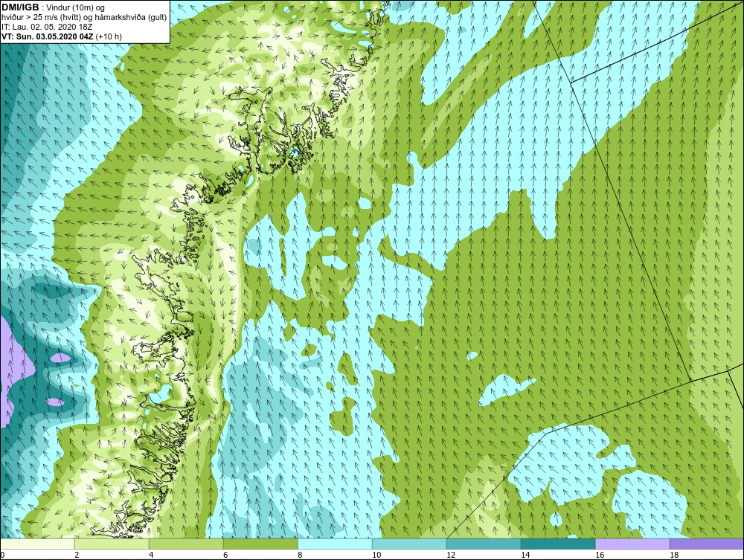Click the 8–10 m/s light cyan legend swatch
The height and width of the screenshot is (560, 744).
tap(335, 544)
